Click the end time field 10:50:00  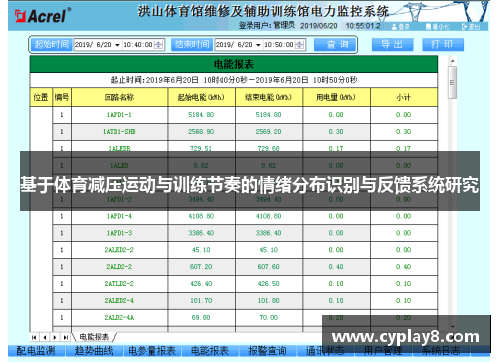pos(279,45)
